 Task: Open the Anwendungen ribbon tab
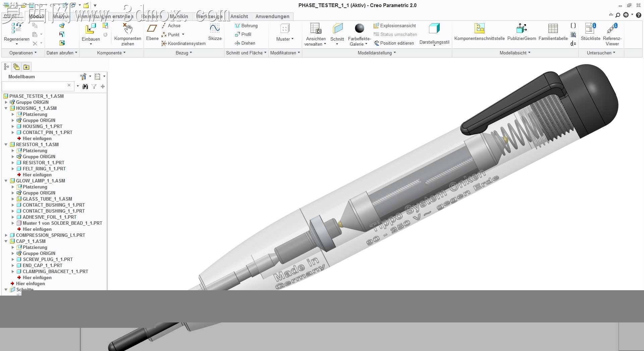pos(272,16)
